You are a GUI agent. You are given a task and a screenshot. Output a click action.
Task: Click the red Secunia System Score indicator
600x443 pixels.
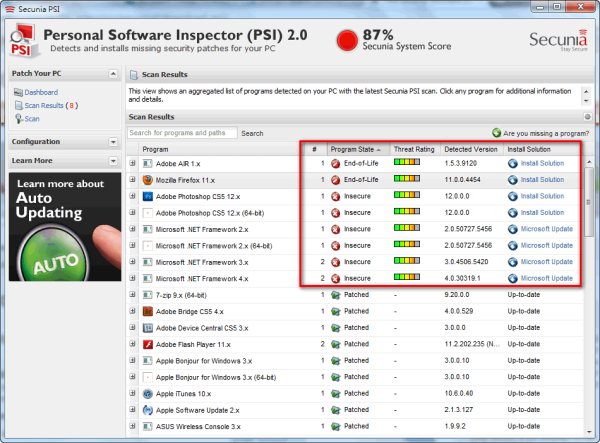347,41
